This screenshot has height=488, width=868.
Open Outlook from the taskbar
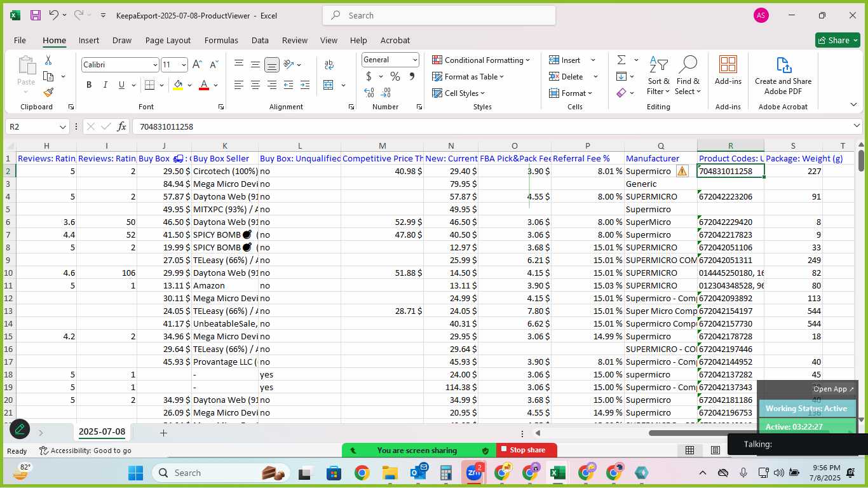coord(418,473)
